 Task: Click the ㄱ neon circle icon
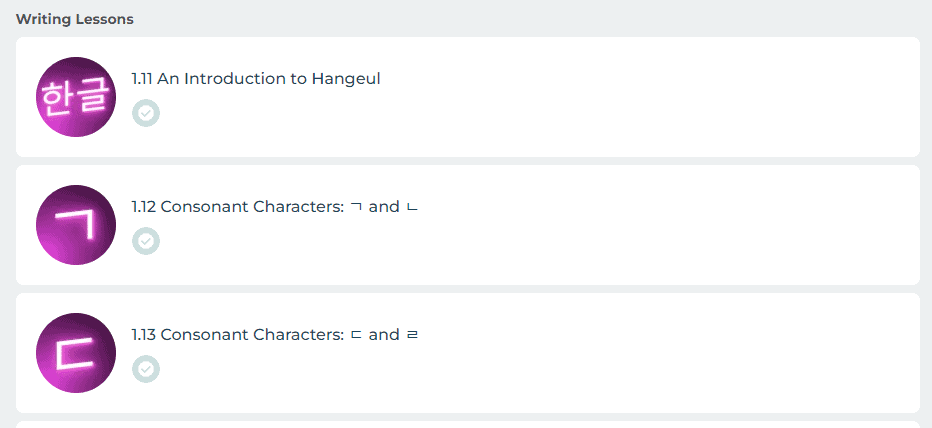(76, 225)
